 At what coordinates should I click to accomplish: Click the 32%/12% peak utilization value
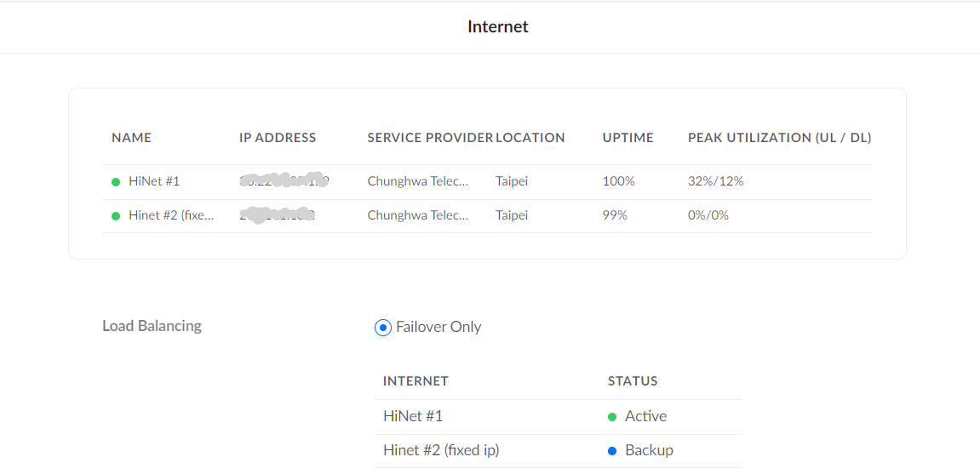point(715,181)
